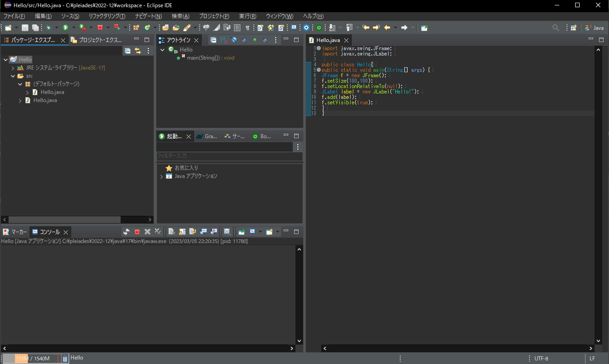This screenshot has height=364, width=609.
Task: Run the Hello application from the toolbar
Action: [x=66, y=27]
